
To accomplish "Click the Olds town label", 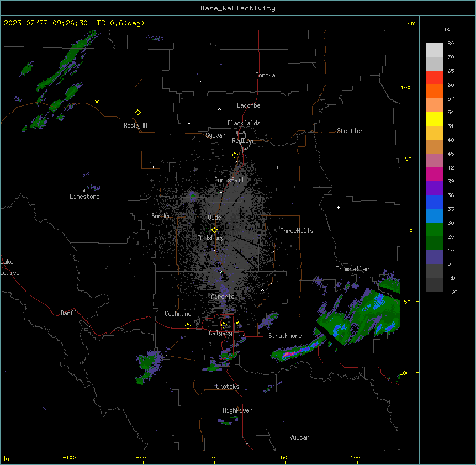I will 214,218.
